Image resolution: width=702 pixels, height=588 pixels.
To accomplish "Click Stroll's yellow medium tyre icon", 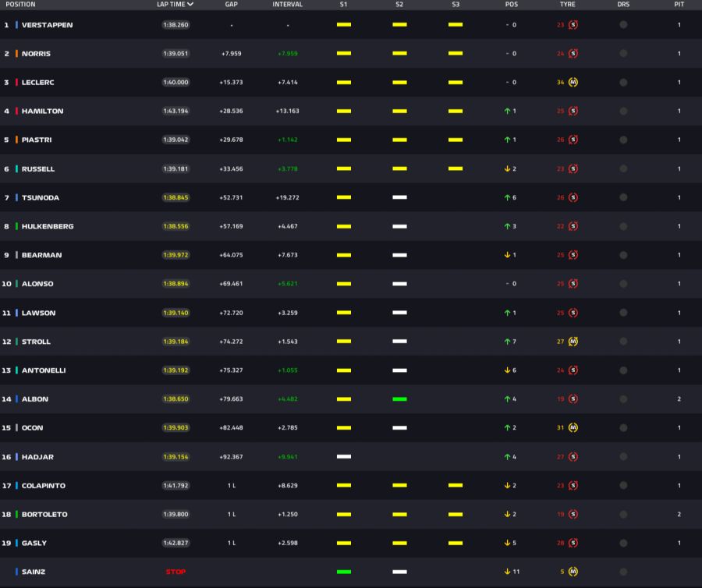I will (573, 342).
